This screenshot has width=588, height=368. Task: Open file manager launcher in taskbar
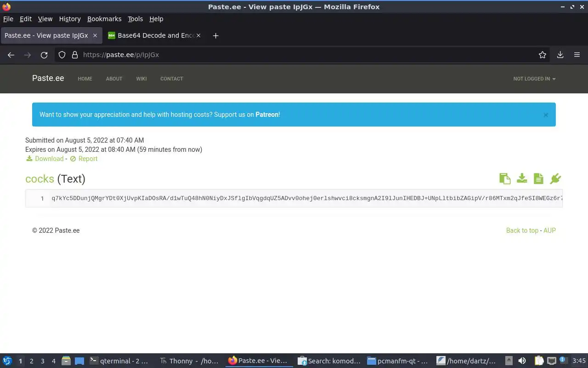pyautogui.click(x=66, y=361)
